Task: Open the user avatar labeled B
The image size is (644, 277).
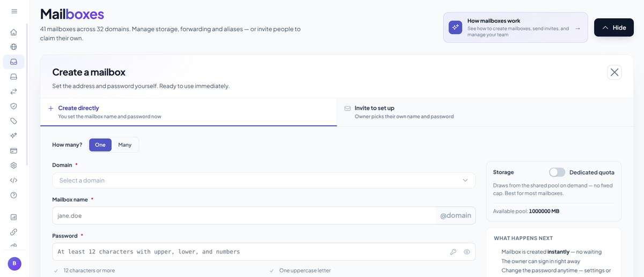Action: coord(14,264)
